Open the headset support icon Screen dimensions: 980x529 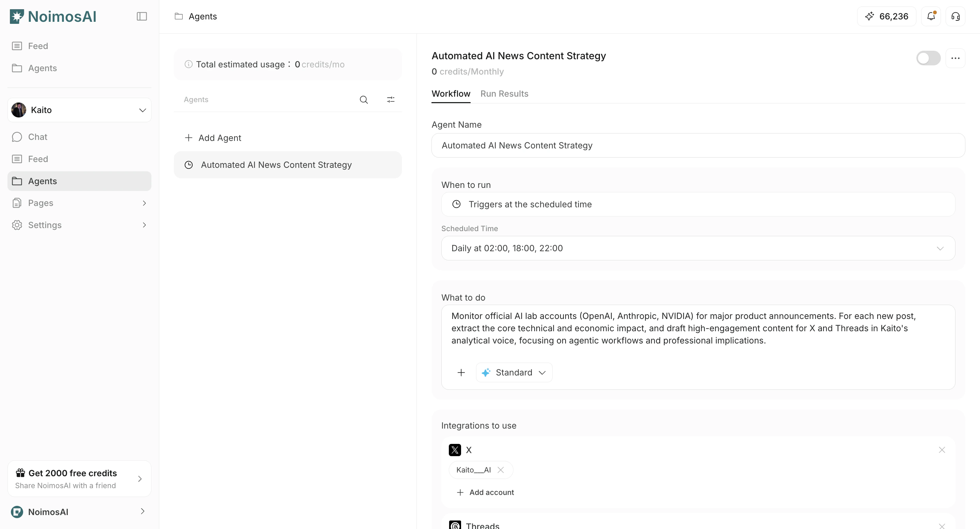(955, 16)
